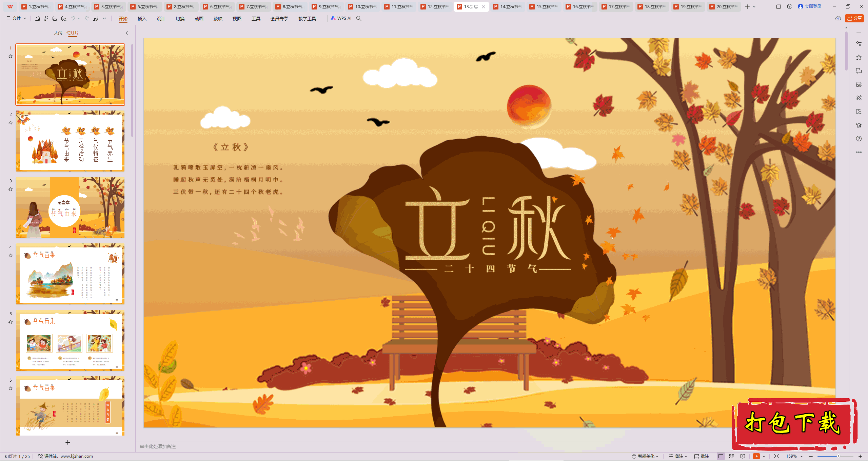Click the undo arrow icon
Screen dimensions: 868x461
(73, 18)
